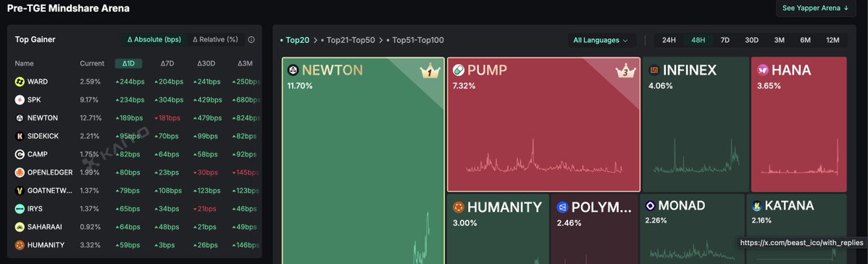The image size is (868, 264).
Task: Sort by the Δ30D column
Action: click(x=206, y=63)
